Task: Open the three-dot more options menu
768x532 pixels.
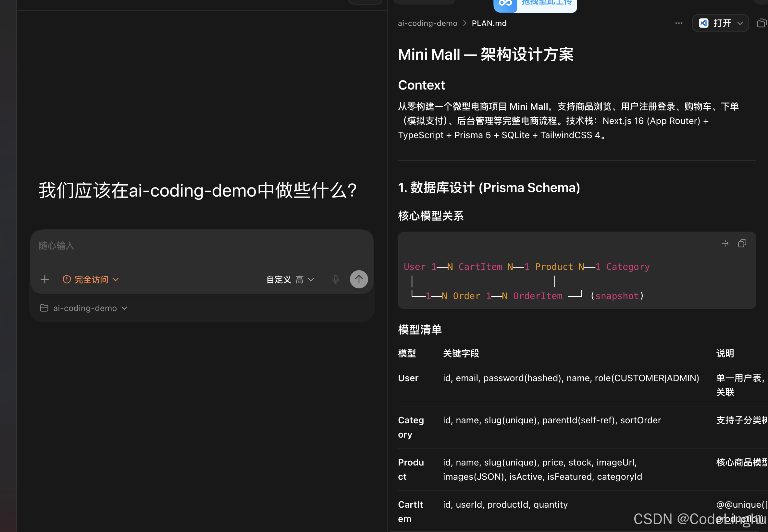Action: [x=679, y=23]
